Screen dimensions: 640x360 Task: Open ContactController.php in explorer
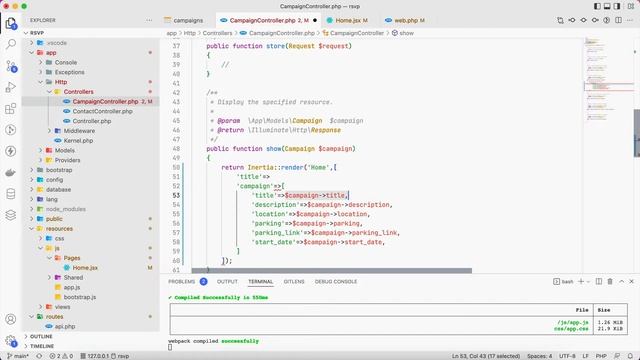102,111
